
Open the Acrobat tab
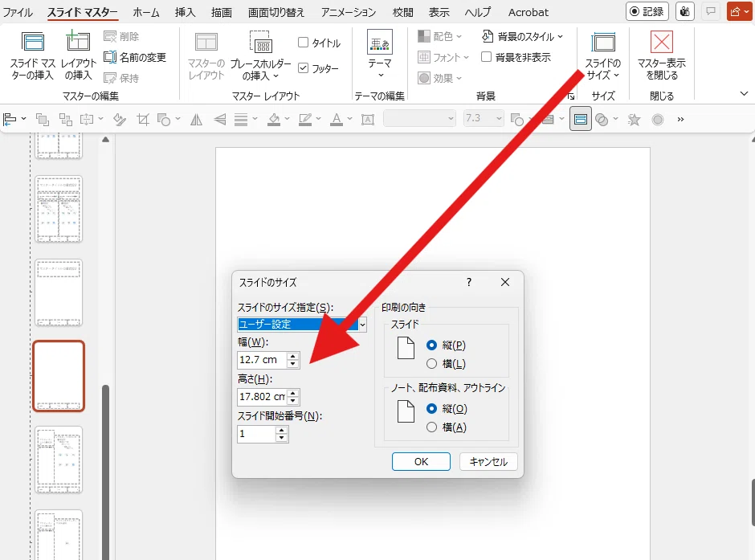point(528,12)
